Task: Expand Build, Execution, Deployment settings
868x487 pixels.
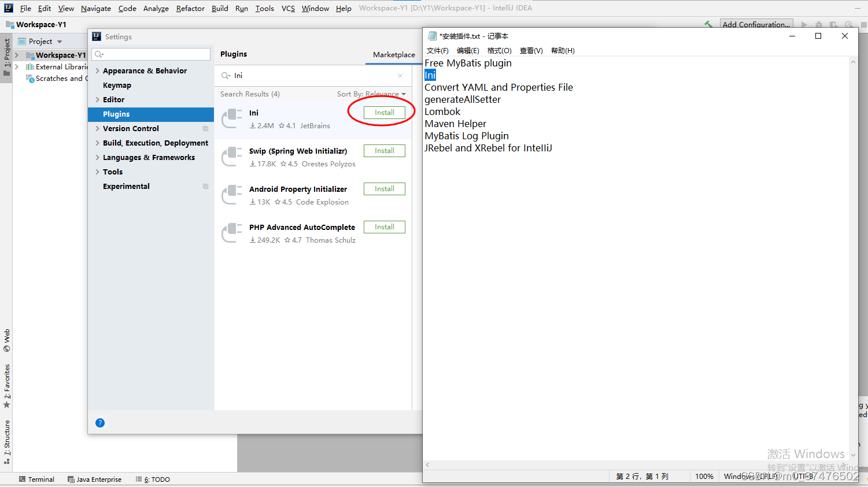Action: coord(97,143)
